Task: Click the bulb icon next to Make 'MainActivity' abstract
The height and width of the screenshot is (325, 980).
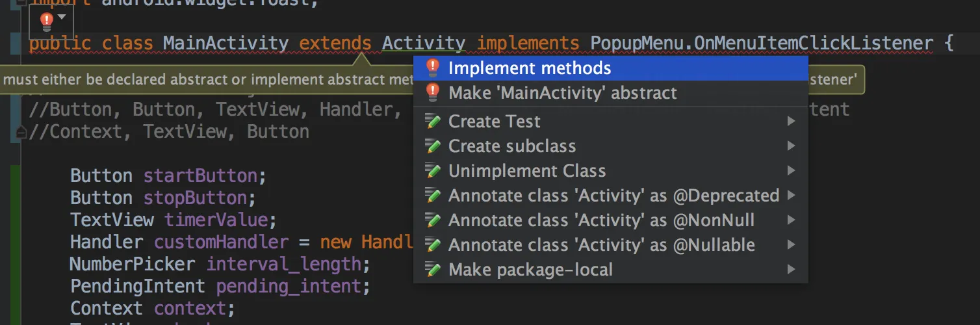Action: tap(432, 93)
